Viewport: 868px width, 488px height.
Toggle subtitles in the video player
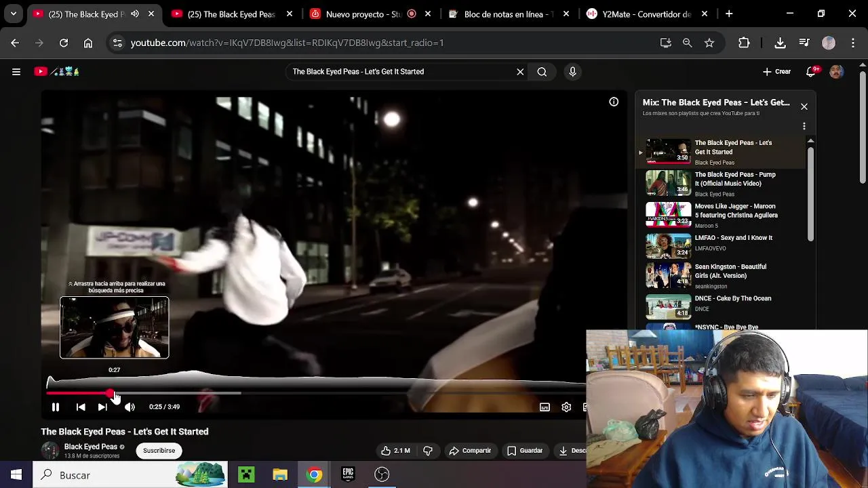pyautogui.click(x=545, y=407)
